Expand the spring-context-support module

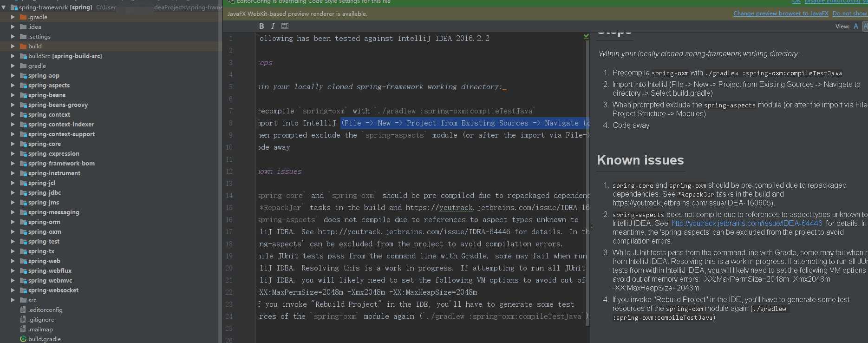point(13,134)
